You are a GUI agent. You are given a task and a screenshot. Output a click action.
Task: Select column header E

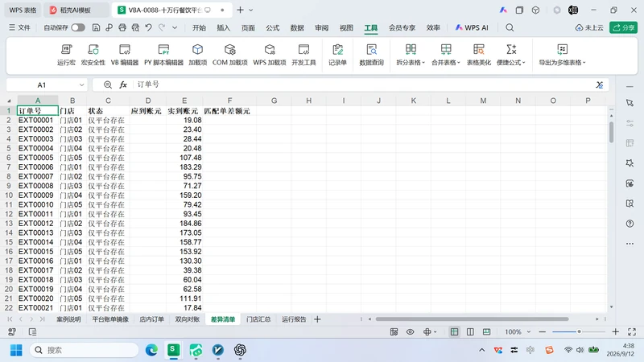tap(184, 101)
